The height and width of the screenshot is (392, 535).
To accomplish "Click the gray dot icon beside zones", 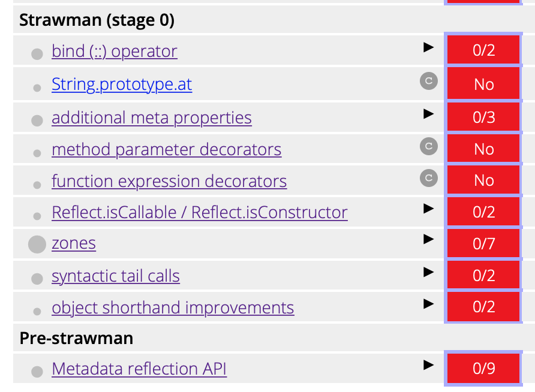I will (37, 242).
